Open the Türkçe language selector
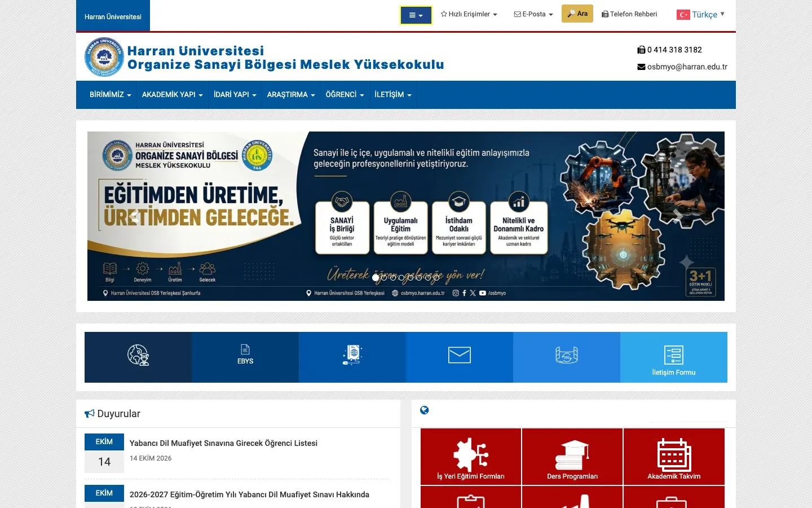This screenshot has height=508, width=812. point(701,15)
